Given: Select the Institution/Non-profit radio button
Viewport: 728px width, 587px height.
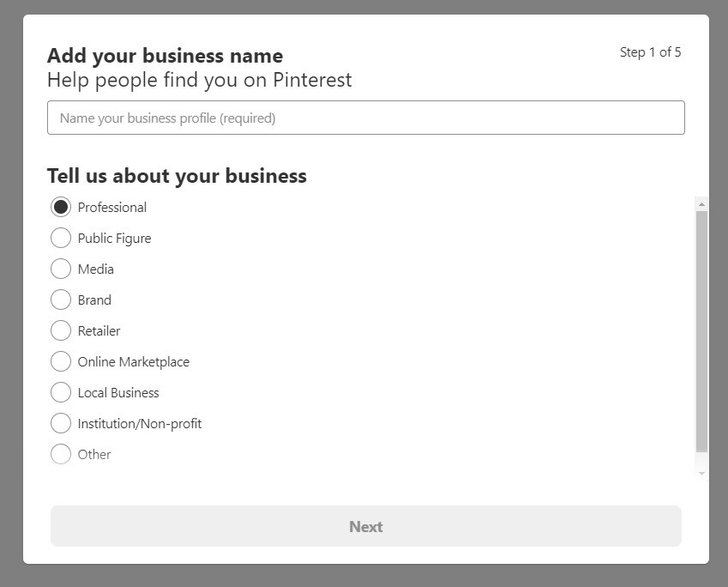Looking at the screenshot, I should [x=61, y=423].
